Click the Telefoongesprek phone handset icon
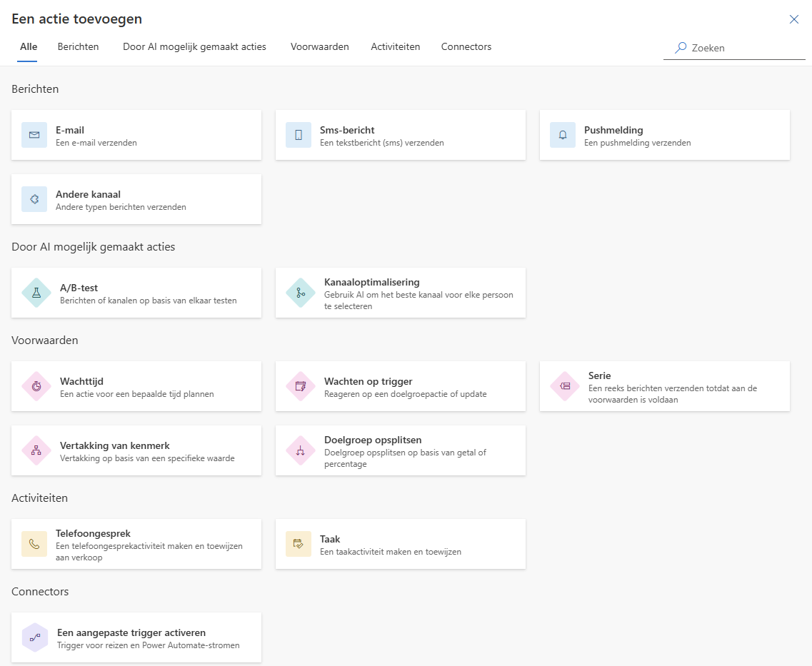 (34, 544)
